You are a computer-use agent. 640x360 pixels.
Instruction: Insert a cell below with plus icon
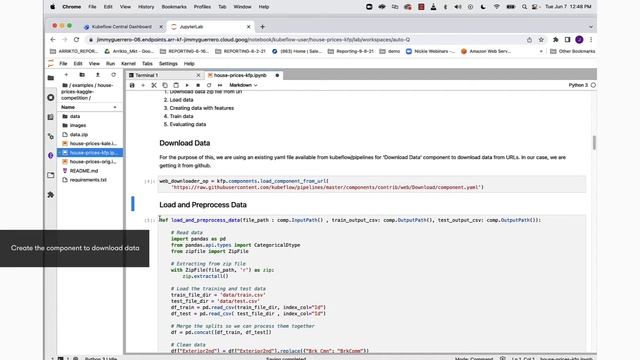coord(143,85)
